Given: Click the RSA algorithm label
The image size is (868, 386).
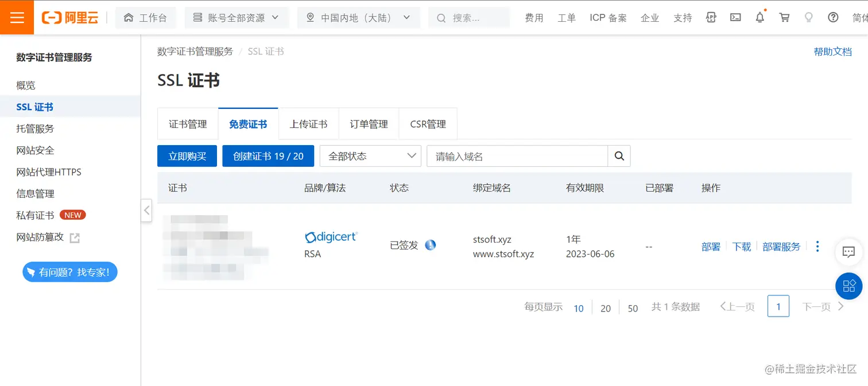Looking at the screenshot, I should point(313,254).
